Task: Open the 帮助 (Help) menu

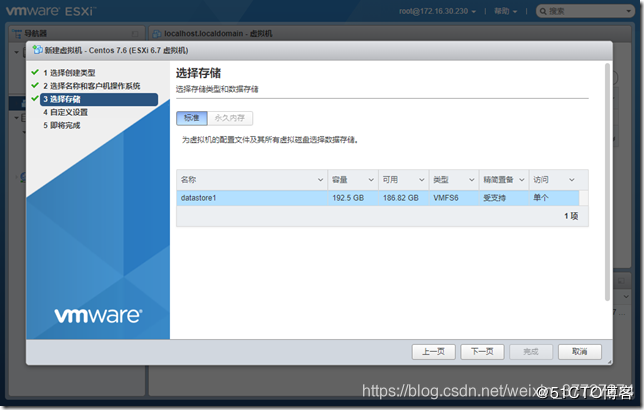Action: [505, 11]
